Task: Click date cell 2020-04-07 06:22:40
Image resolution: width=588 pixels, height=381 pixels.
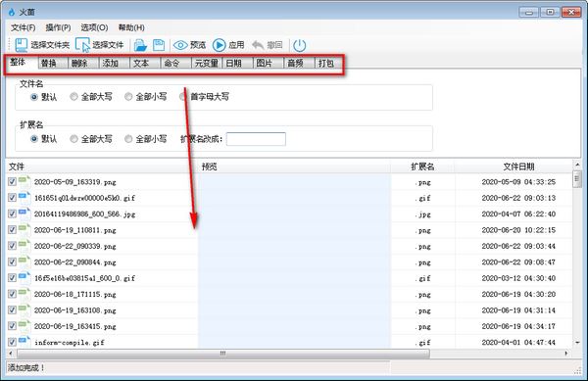Action: (518, 214)
